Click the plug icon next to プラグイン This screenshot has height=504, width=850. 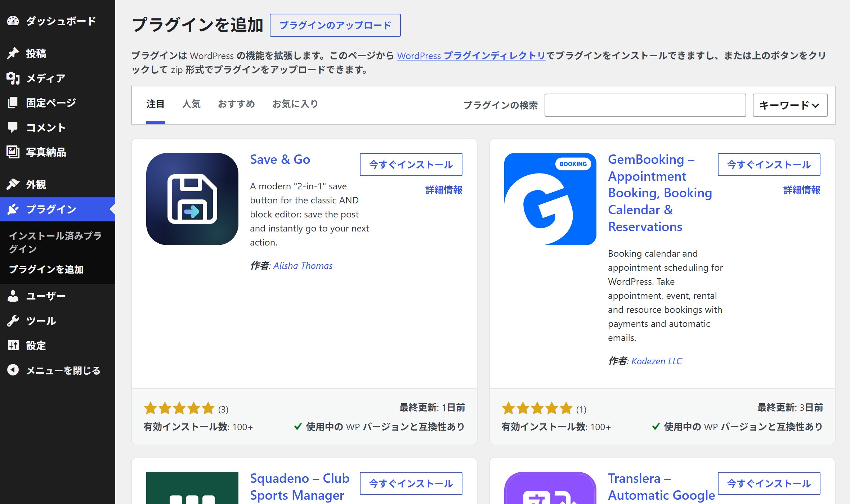(x=13, y=209)
